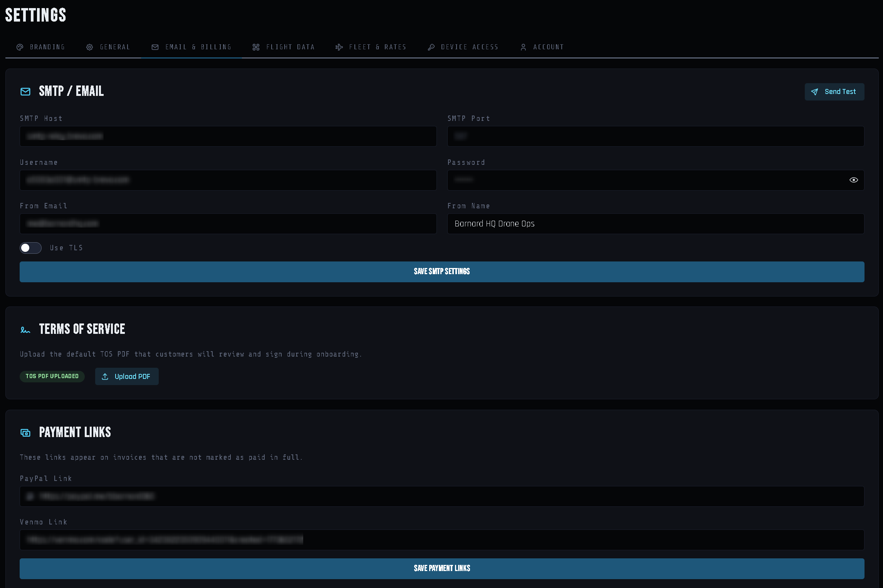Click the Venmo Link field

[442, 540]
